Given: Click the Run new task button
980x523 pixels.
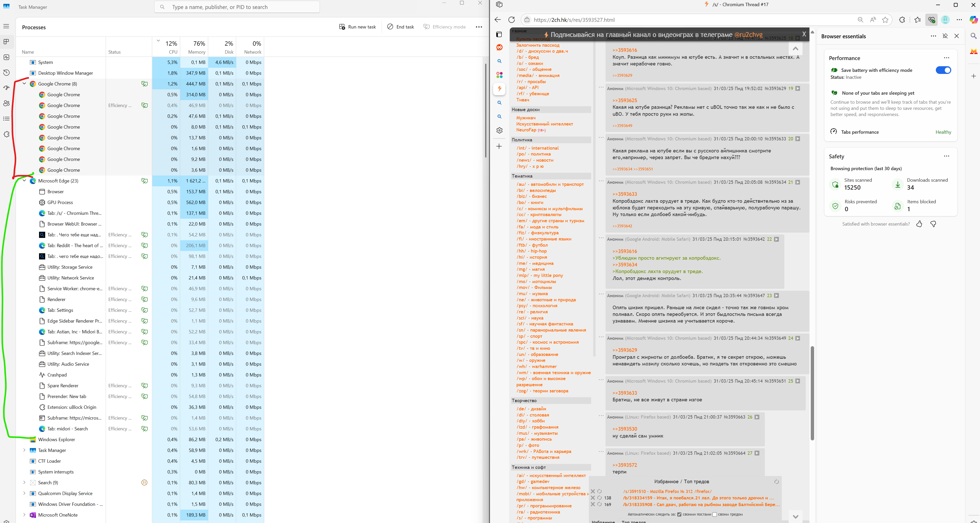Looking at the screenshot, I should (x=357, y=27).
